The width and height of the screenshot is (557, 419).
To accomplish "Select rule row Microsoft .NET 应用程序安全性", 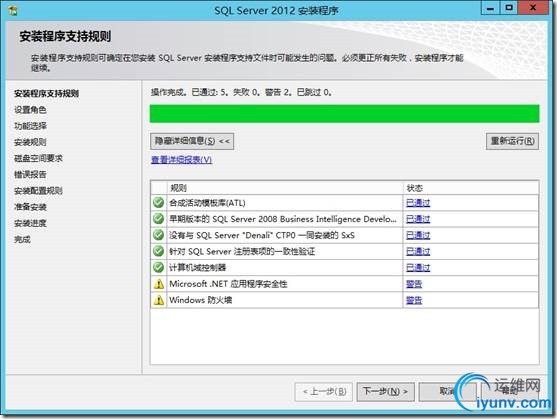I will click(x=345, y=284).
